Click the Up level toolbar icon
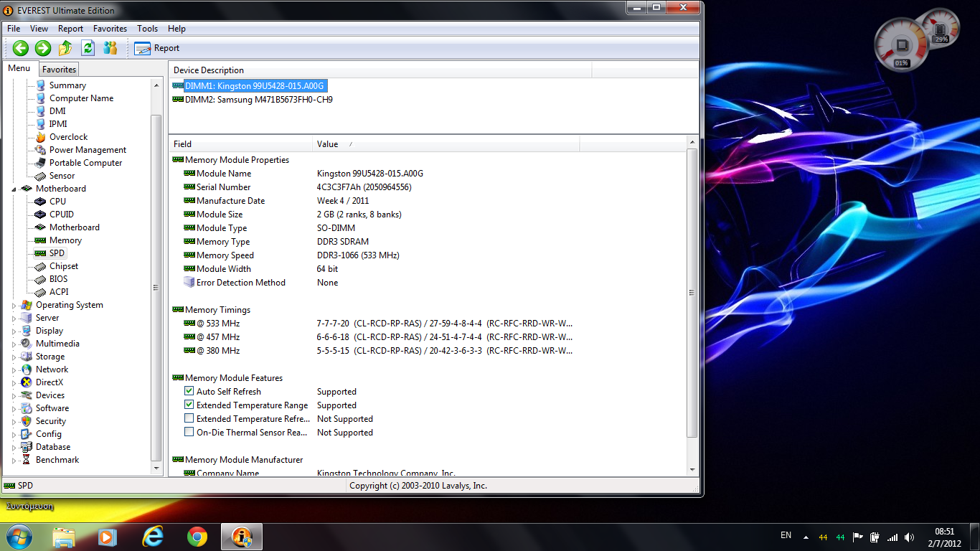This screenshot has height=551, width=980. 65,48
